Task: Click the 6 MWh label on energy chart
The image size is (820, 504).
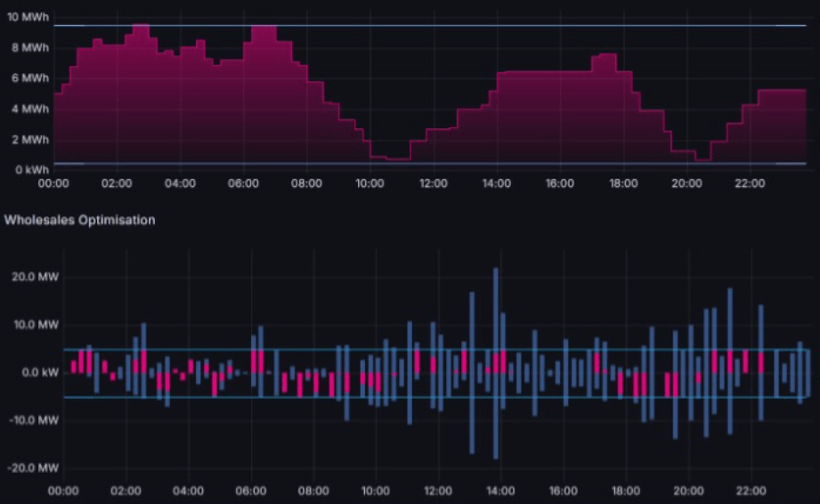Action: (28, 78)
